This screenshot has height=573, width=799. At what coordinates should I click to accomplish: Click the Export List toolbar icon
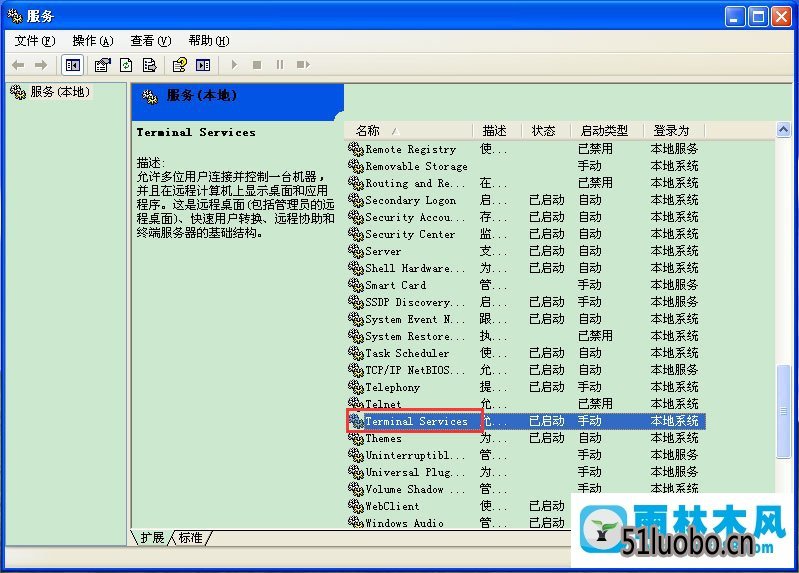coord(149,65)
